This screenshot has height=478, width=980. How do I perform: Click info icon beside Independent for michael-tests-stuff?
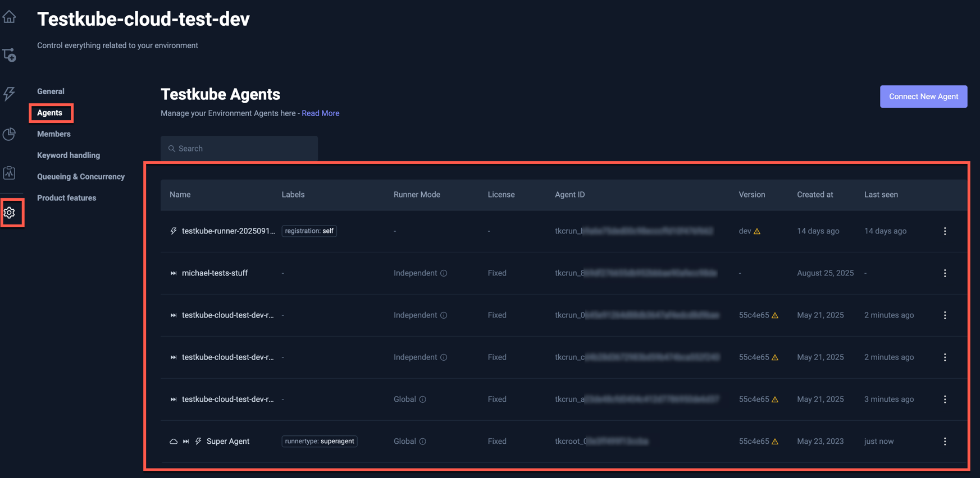tap(444, 273)
